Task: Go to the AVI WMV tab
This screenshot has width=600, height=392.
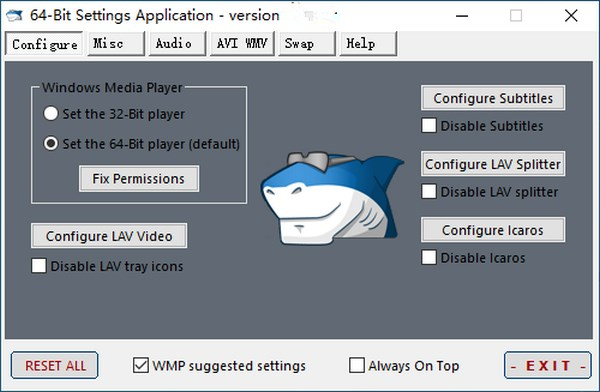Action: pos(242,44)
